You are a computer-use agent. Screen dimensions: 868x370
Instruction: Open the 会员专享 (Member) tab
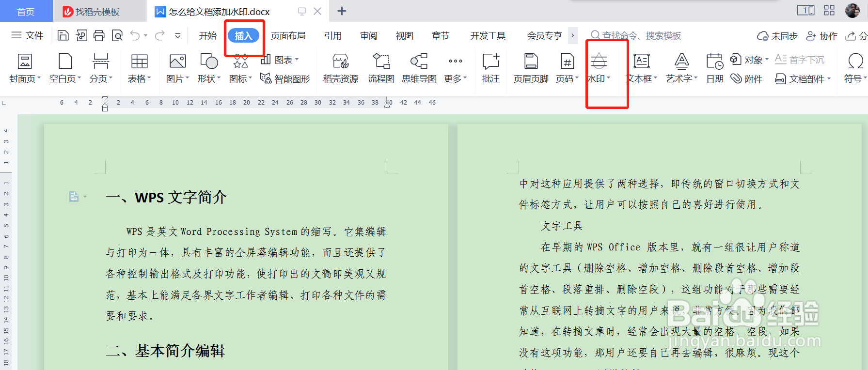click(545, 35)
